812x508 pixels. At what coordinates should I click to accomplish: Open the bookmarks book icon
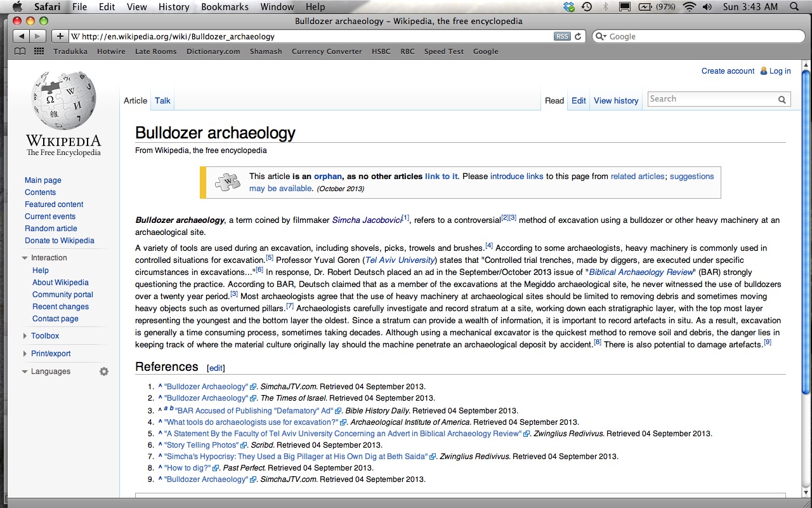click(x=20, y=51)
